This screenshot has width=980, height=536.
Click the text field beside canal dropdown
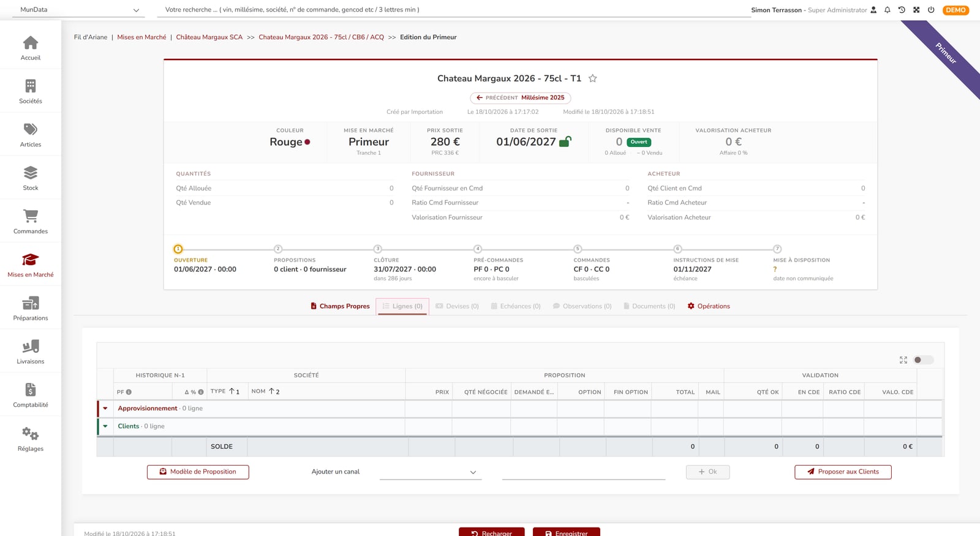click(x=584, y=472)
